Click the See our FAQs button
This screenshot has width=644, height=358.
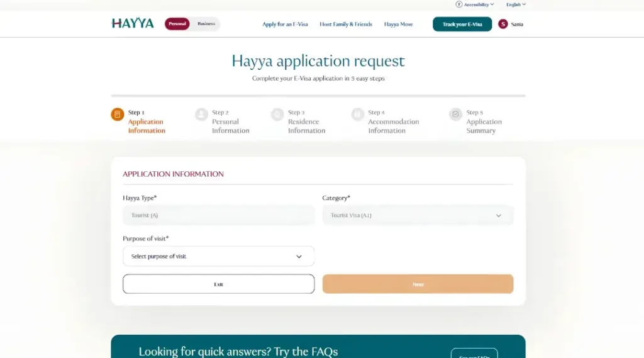474,354
